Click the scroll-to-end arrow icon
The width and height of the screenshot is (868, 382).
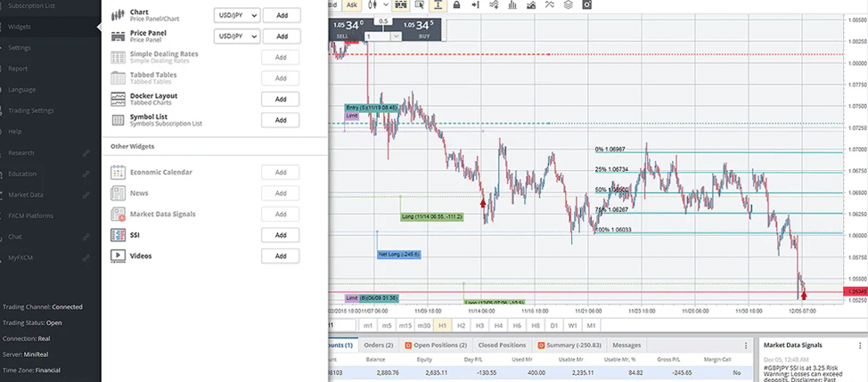[476, 4]
